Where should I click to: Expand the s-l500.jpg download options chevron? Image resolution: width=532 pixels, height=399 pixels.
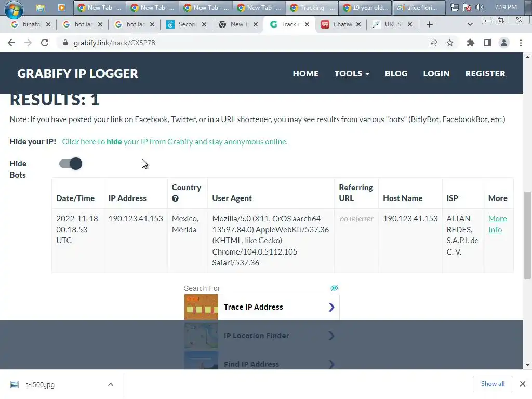[x=111, y=384]
